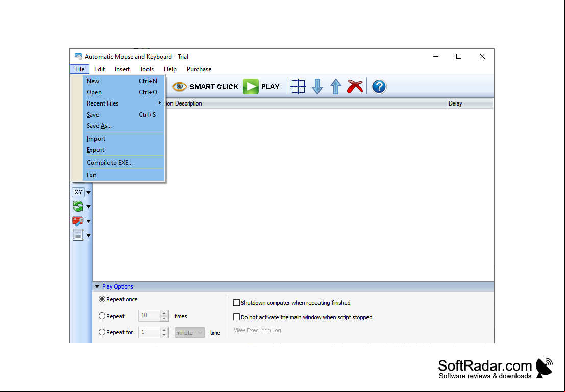Viewport: 565px width, 392px height.
Task: Move action down with blue down arrow
Action: point(317,86)
